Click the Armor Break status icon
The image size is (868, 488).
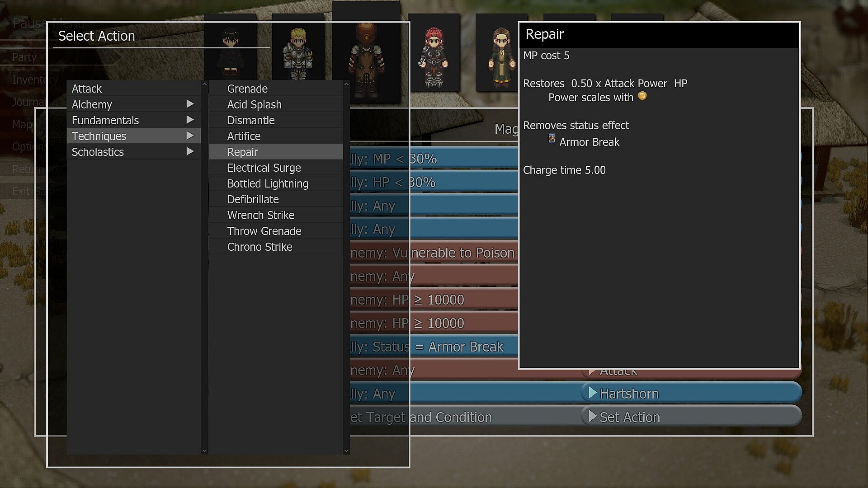(x=552, y=139)
